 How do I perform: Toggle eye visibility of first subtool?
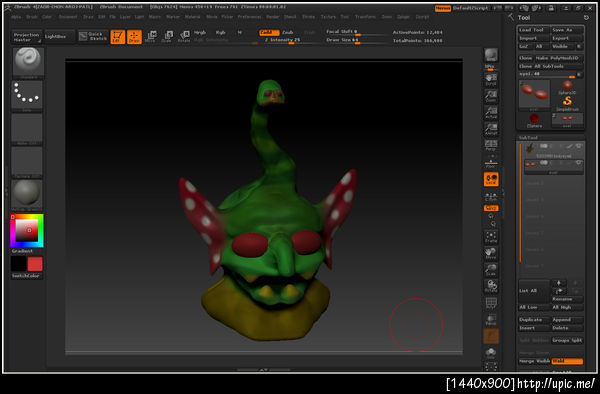click(x=579, y=147)
